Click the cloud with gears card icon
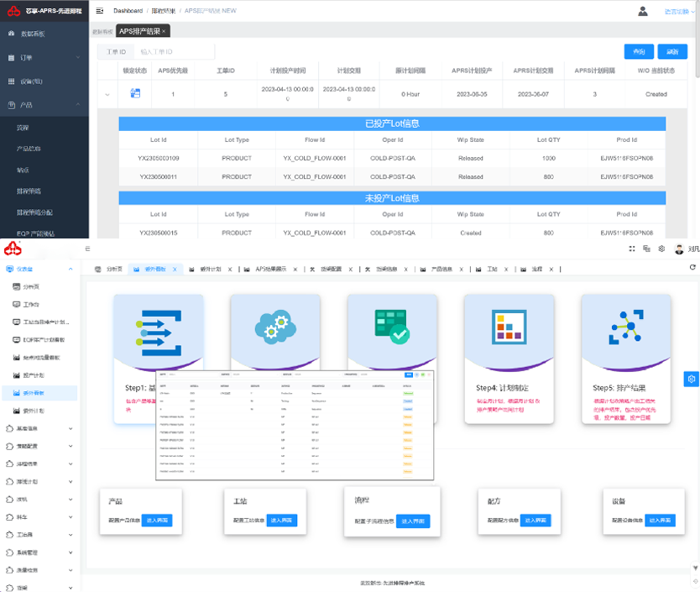Viewport: 700px width, 592px height. [x=275, y=327]
